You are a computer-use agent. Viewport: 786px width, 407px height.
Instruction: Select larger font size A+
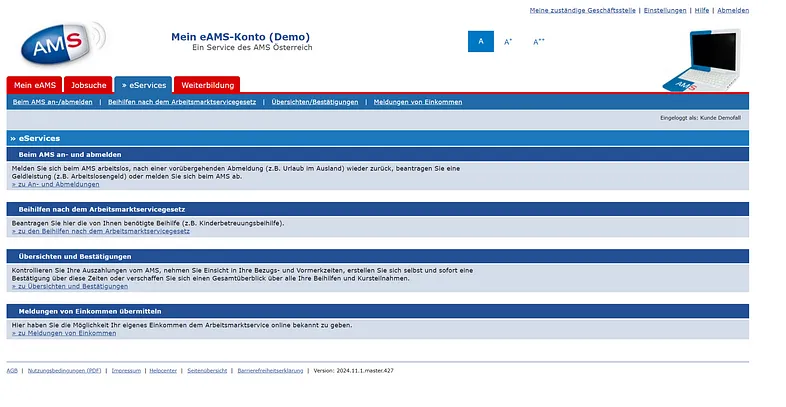coord(508,42)
